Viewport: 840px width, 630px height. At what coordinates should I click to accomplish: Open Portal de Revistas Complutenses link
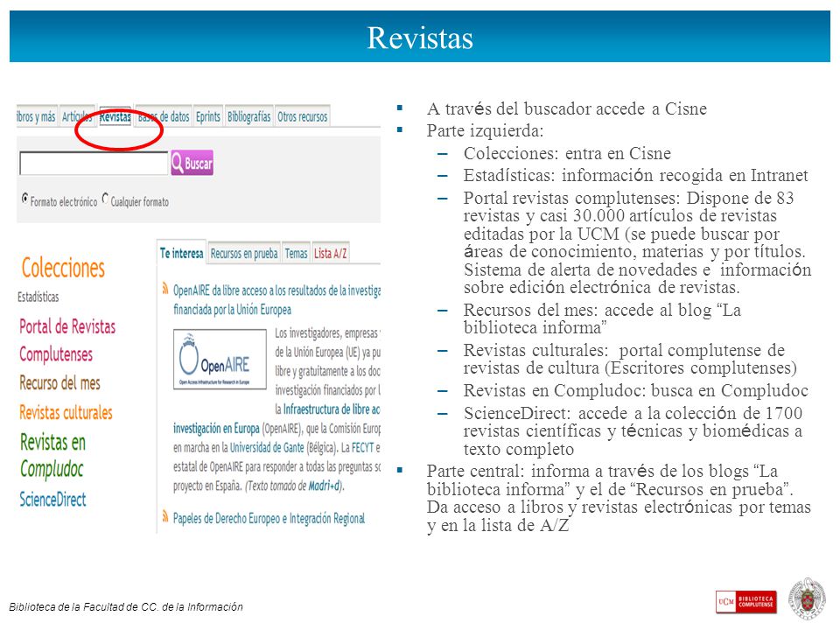[67, 340]
